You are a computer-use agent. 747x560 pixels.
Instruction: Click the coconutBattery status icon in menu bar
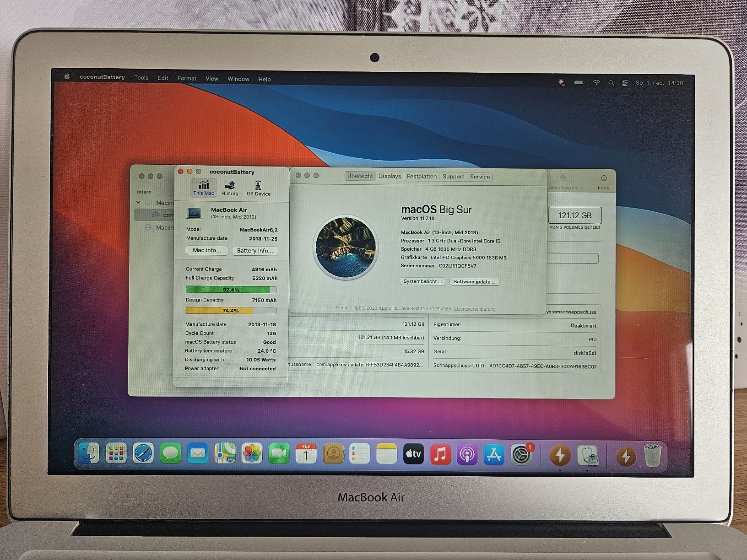tap(562, 83)
